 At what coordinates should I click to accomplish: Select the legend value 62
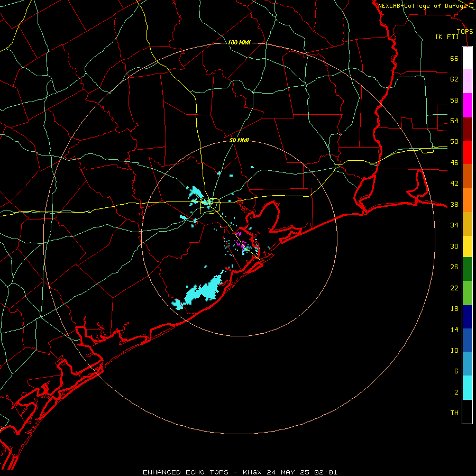point(454,79)
